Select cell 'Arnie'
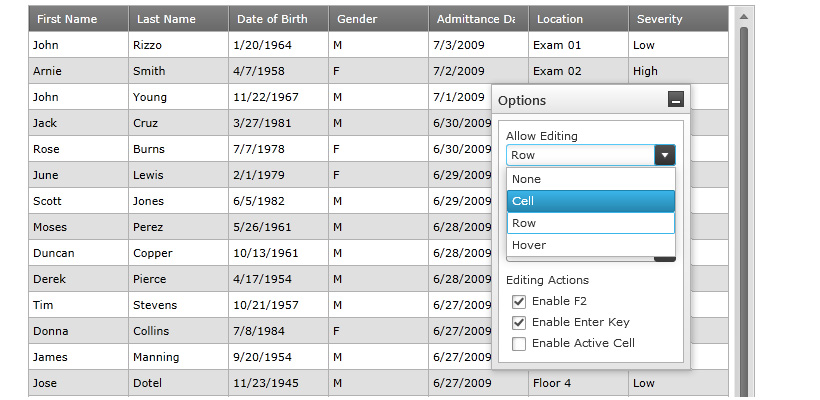This screenshot has height=400, width=820. (78, 71)
